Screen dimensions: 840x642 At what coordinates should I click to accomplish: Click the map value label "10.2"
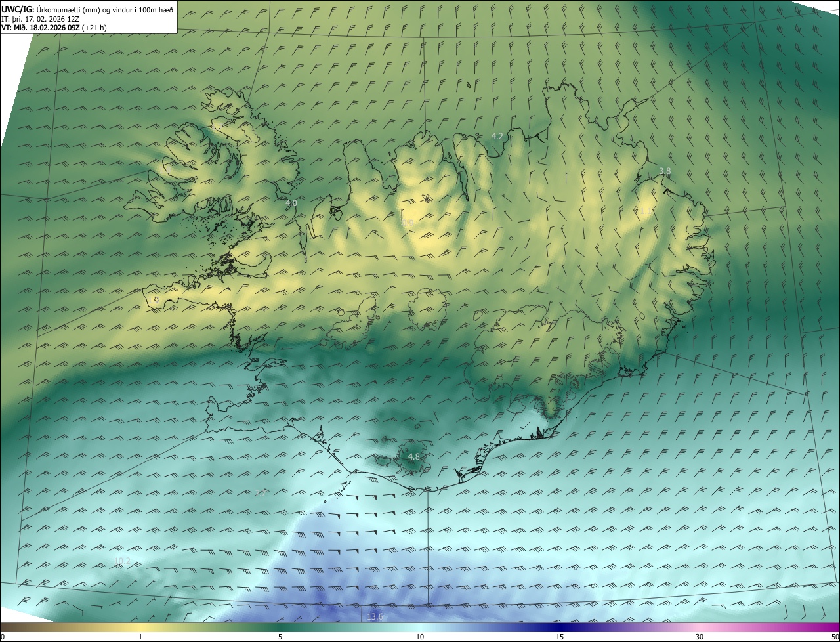click(x=122, y=561)
